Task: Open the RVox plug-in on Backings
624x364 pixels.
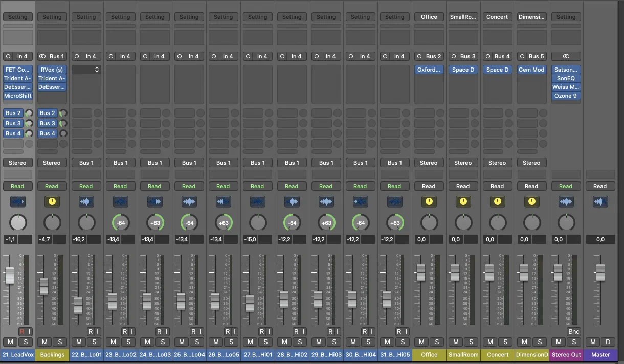Action: point(52,70)
